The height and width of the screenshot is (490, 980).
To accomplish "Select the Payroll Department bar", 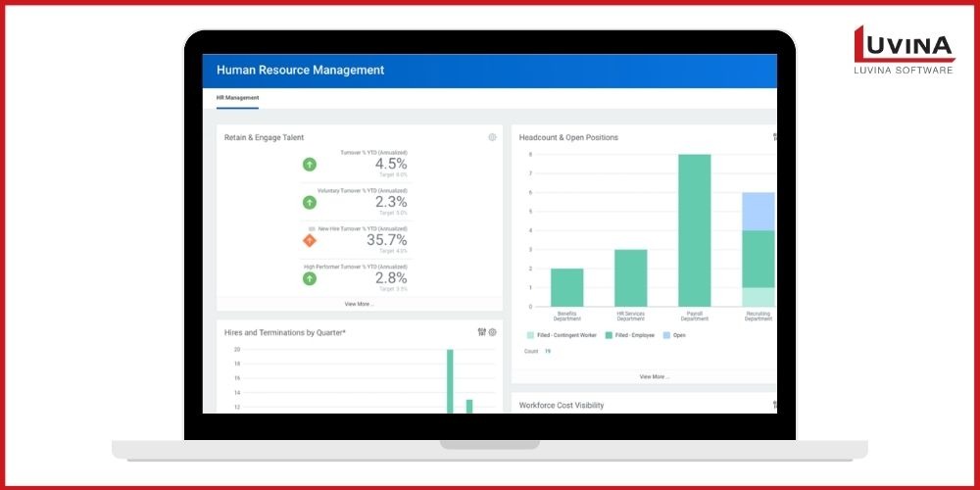I will tap(694, 230).
